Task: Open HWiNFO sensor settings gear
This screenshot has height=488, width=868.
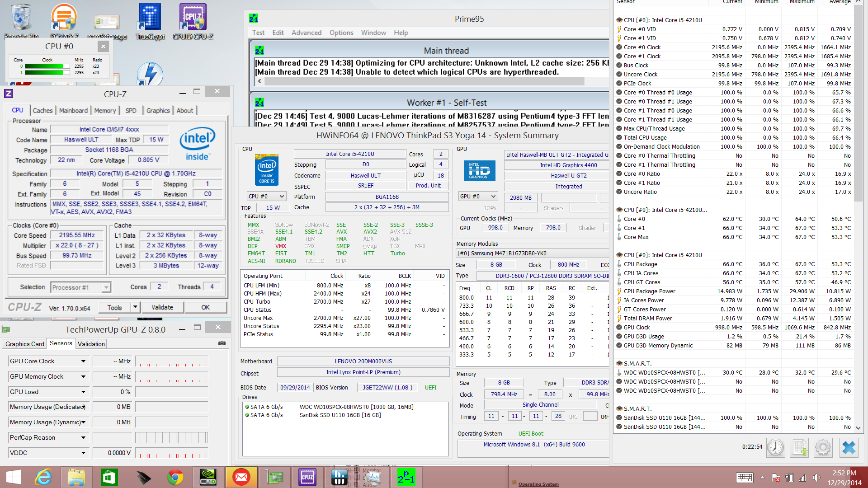Action: click(x=823, y=447)
